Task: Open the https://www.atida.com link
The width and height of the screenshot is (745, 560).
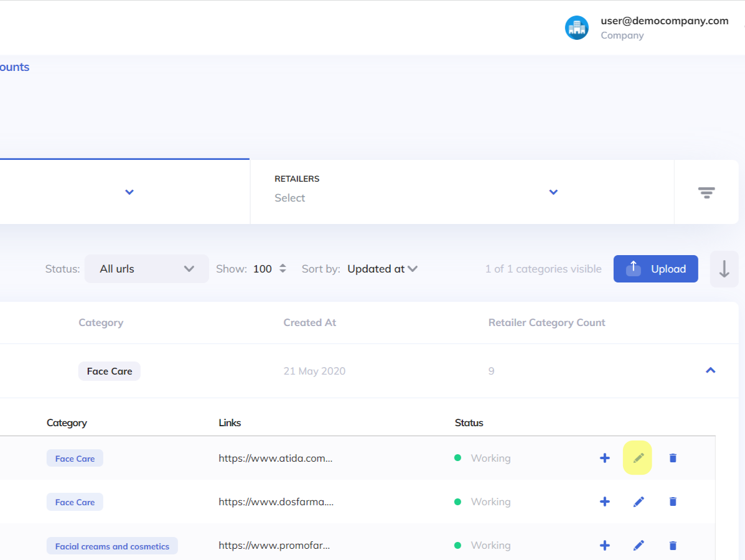Action: 275,458
